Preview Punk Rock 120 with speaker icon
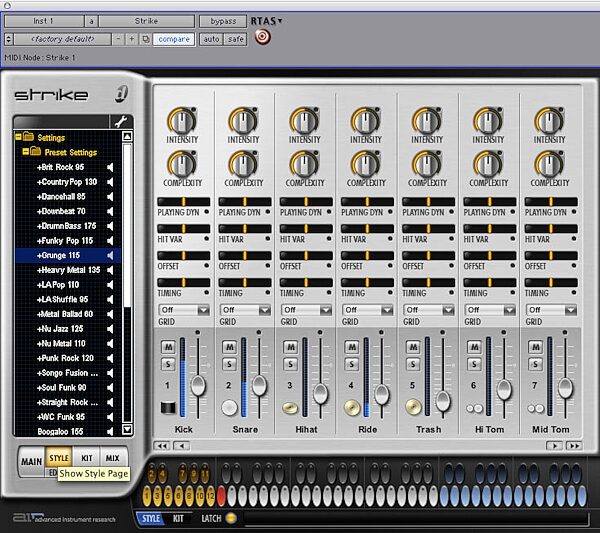Screen dimensions: 600x533 coord(110,358)
